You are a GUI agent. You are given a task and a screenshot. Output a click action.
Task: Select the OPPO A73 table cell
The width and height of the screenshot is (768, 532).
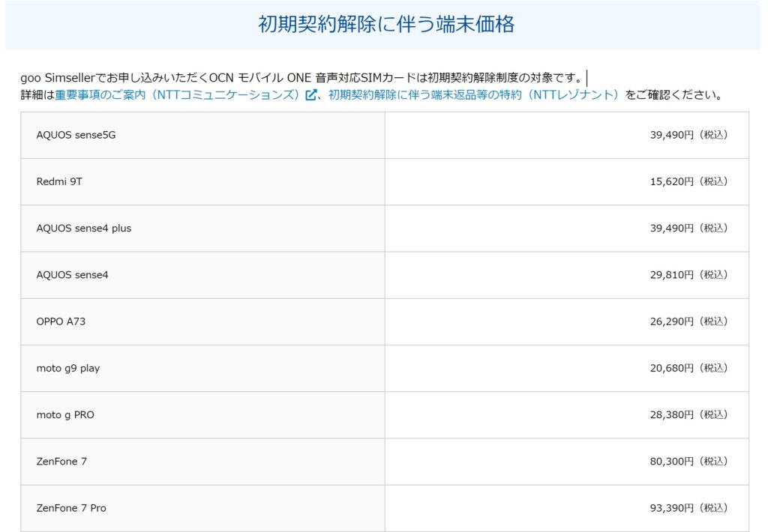202,321
